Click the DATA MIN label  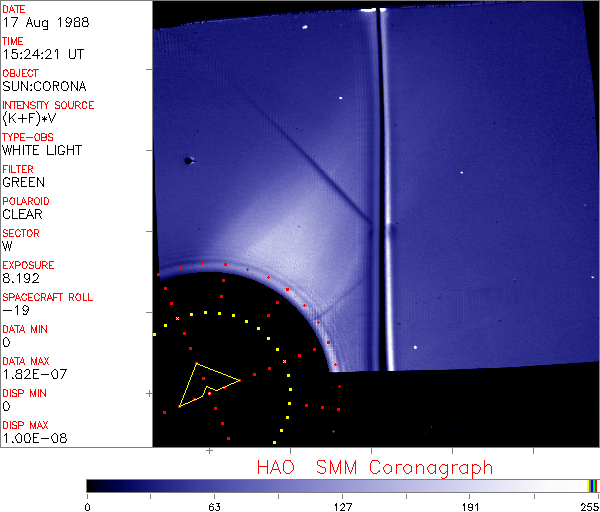(x=25, y=329)
